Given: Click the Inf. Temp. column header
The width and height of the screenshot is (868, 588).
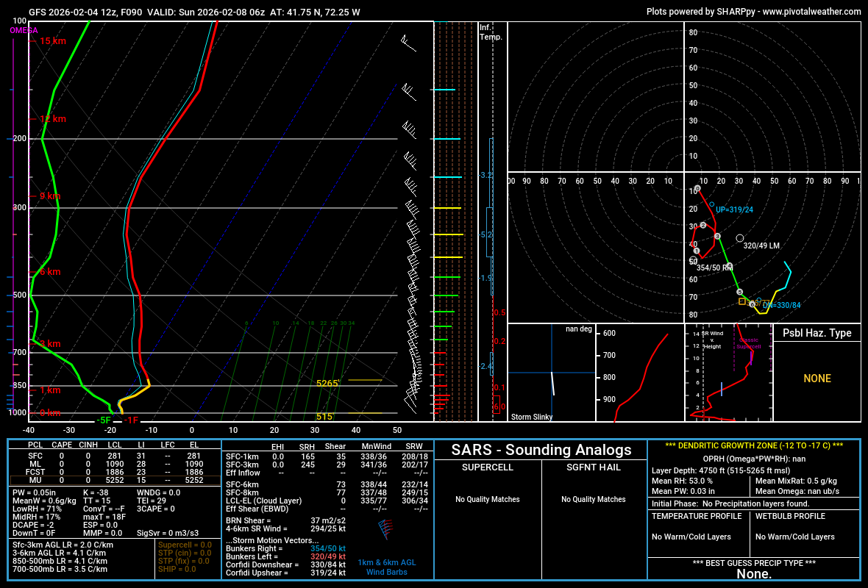Looking at the screenshot, I should click(490, 32).
